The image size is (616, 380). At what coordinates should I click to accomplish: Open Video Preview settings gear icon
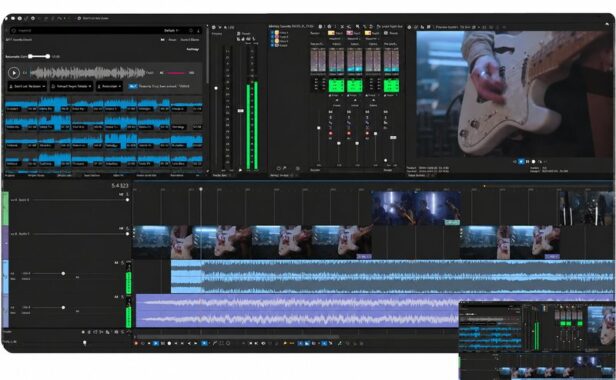click(x=409, y=27)
